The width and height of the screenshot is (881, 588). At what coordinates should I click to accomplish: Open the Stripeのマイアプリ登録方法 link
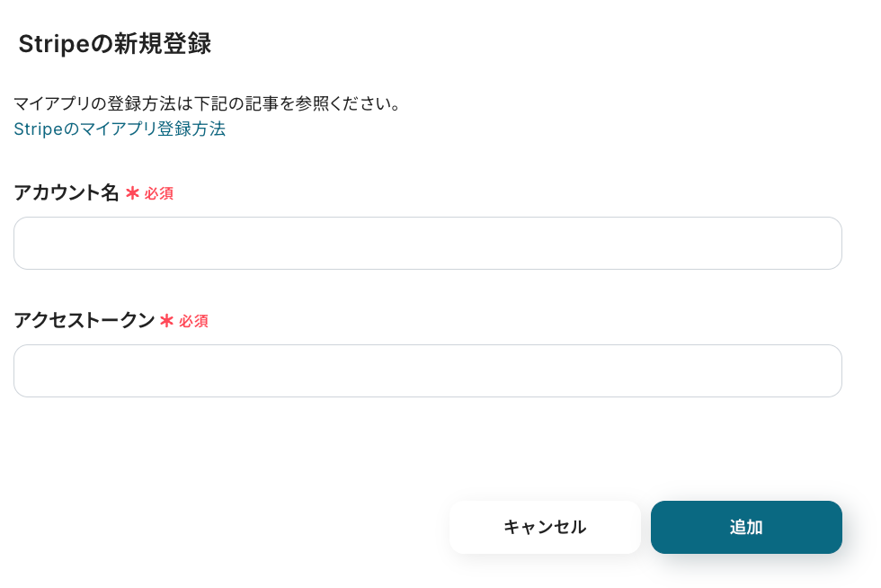pos(120,129)
